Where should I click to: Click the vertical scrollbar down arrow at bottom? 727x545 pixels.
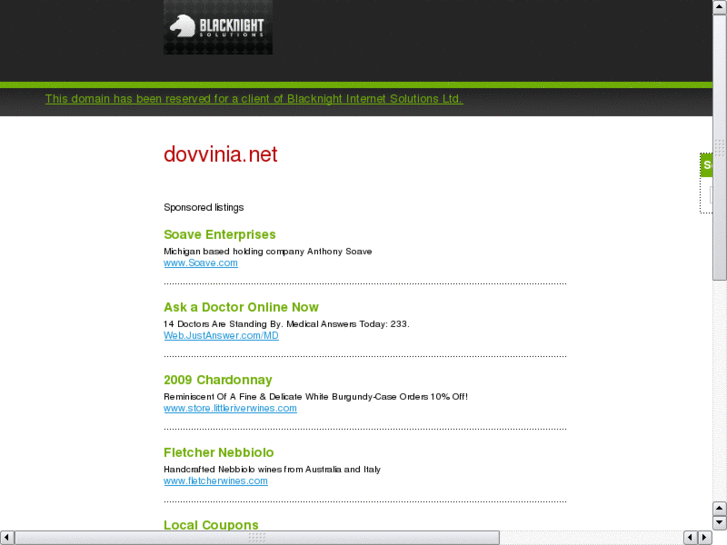719,523
